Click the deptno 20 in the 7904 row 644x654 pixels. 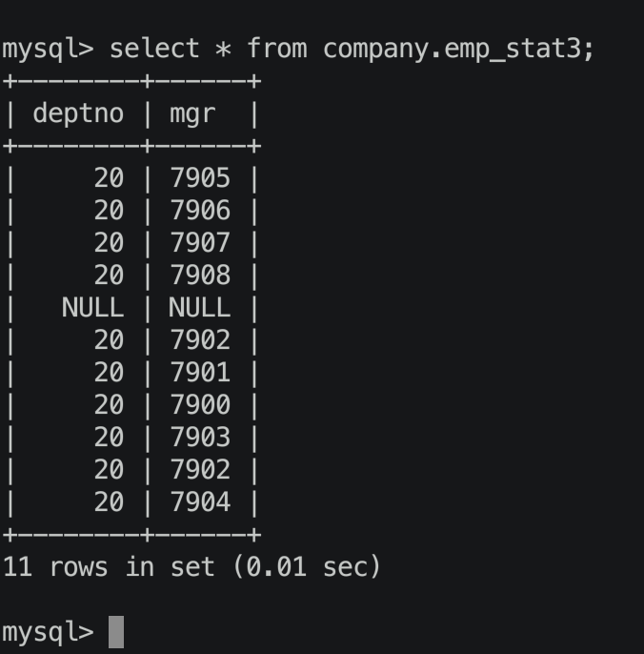pos(109,501)
